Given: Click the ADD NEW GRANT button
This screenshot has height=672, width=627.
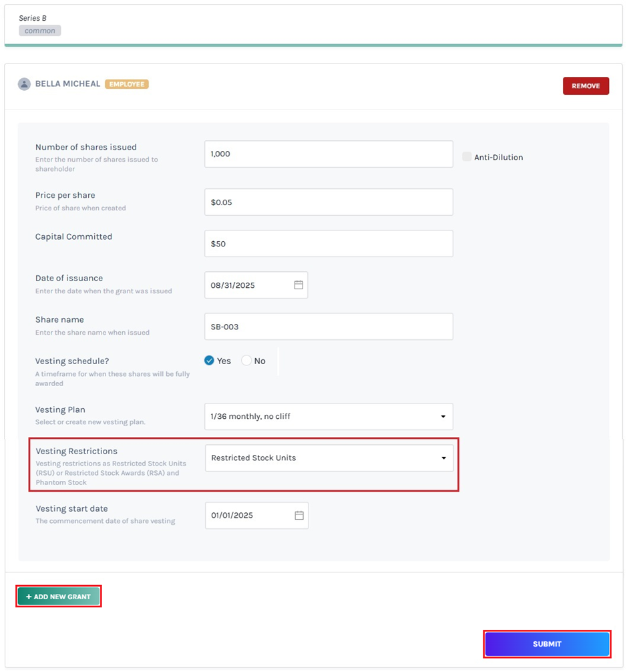Looking at the screenshot, I should pos(59,596).
